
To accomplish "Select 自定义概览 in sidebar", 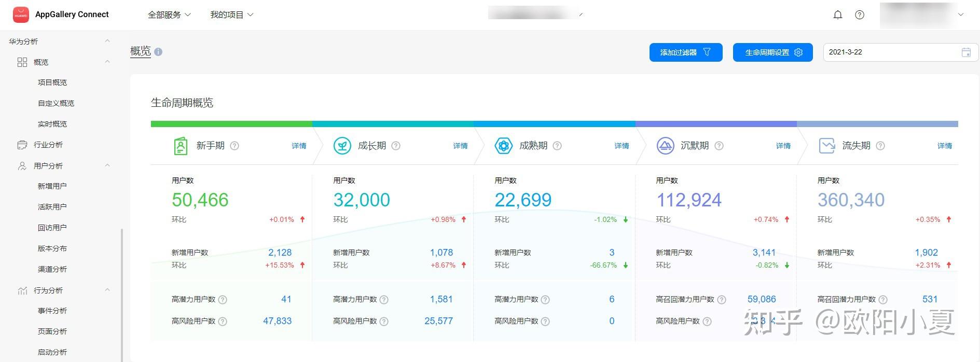I will tap(56, 103).
